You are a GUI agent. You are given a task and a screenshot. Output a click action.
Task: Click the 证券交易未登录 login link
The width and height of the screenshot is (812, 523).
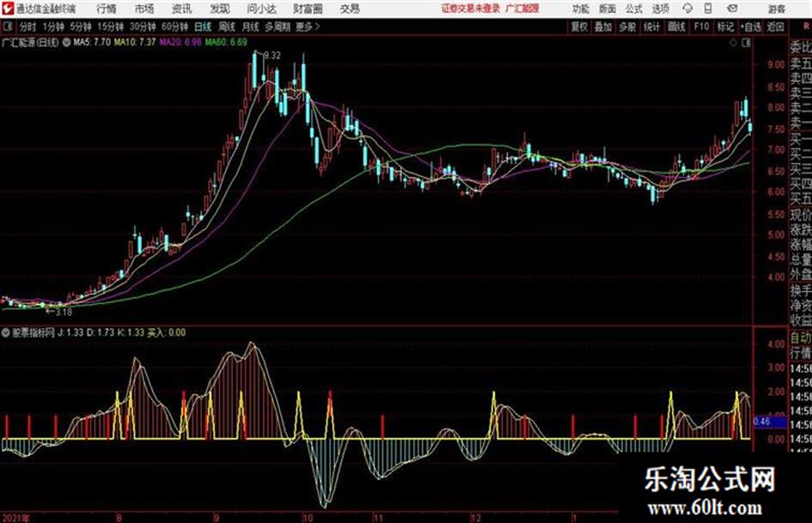471,9
